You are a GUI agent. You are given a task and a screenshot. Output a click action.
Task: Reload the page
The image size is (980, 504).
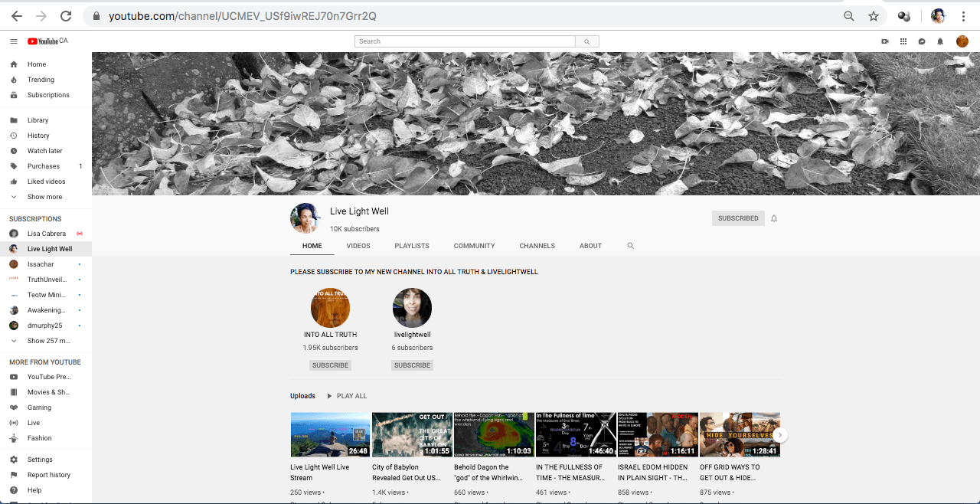pyautogui.click(x=66, y=16)
